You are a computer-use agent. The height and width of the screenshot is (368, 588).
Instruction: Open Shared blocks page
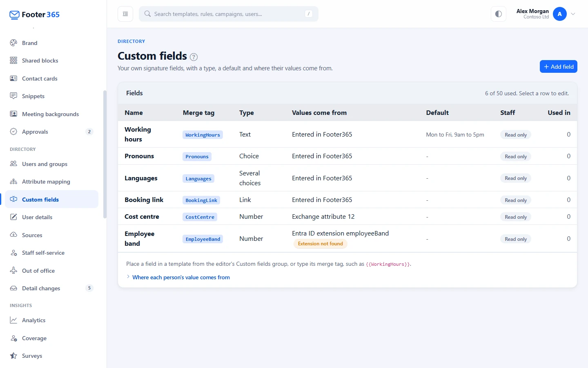click(51, 61)
